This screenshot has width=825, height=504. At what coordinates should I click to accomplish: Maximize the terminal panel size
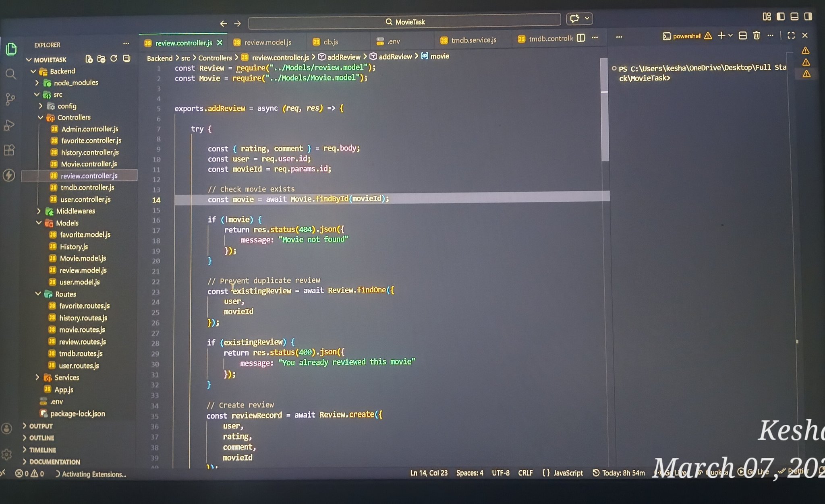pyautogui.click(x=791, y=36)
